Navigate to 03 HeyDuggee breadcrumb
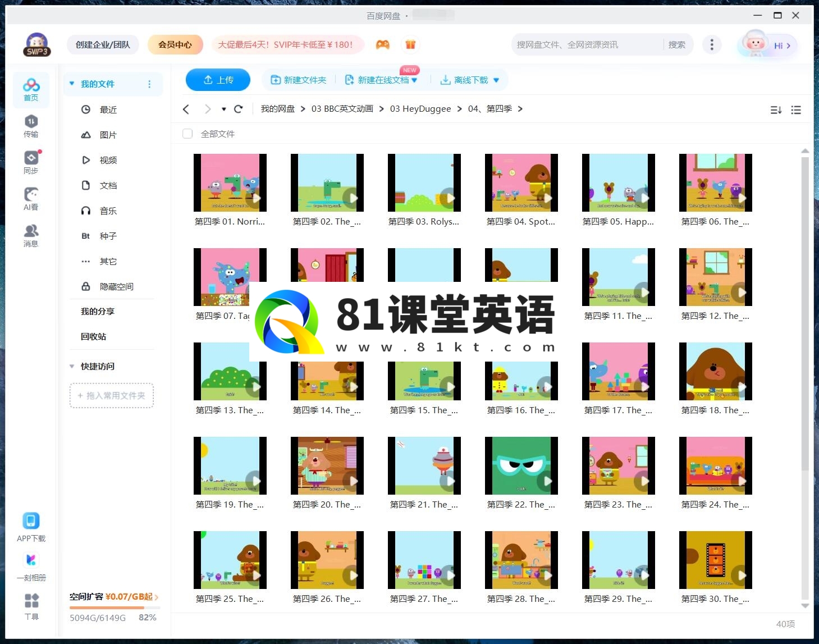Image resolution: width=819 pixels, height=644 pixels. tap(420, 109)
